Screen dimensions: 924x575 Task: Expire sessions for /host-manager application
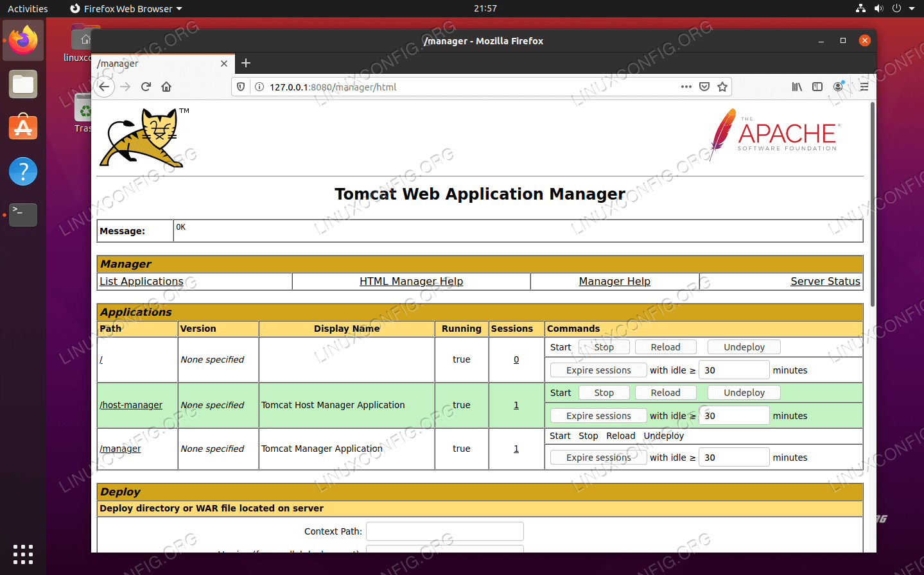(598, 416)
